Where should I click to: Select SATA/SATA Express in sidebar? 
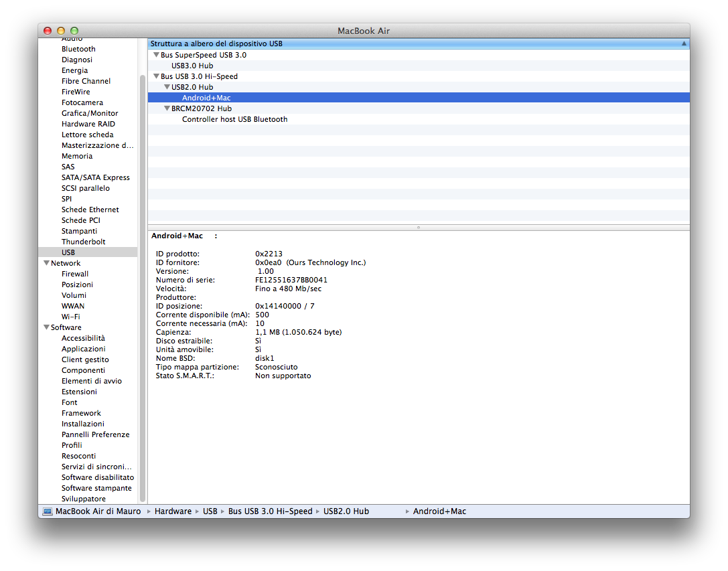(96, 177)
